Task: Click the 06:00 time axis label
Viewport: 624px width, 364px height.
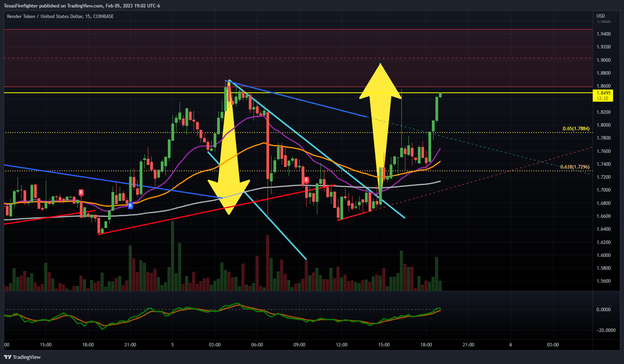Action: point(257,345)
